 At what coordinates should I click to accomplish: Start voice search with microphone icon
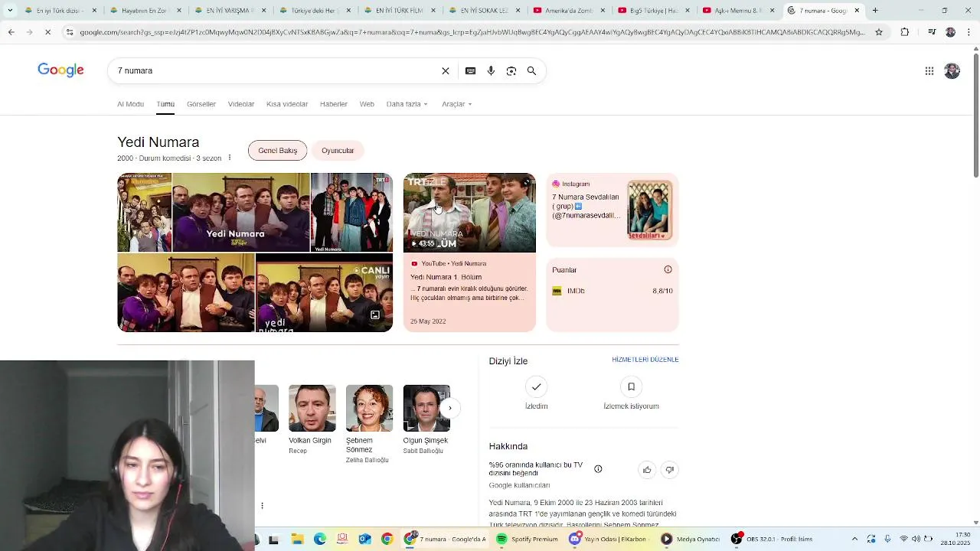491,70
